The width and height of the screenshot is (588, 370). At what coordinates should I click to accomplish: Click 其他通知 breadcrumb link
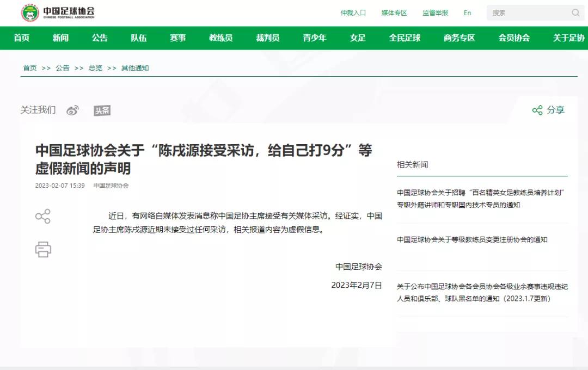[x=135, y=68]
